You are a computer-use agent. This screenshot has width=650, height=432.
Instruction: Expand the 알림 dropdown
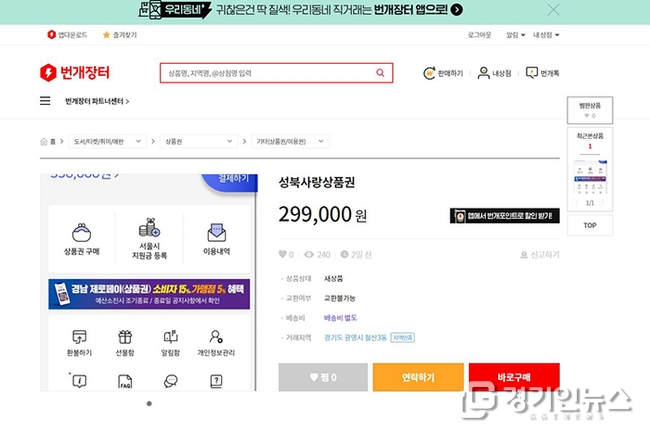click(x=515, y=35)
